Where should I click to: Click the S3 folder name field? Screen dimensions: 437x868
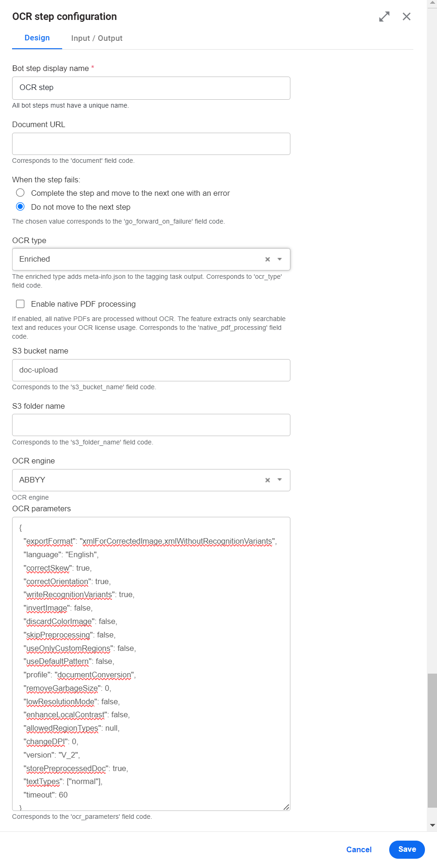point(151,425)
